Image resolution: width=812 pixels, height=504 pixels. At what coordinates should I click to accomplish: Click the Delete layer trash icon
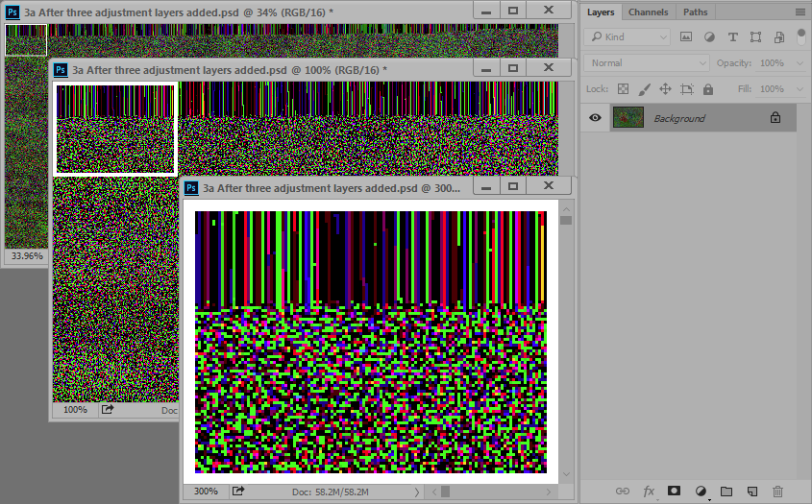[x=777, y=492]
